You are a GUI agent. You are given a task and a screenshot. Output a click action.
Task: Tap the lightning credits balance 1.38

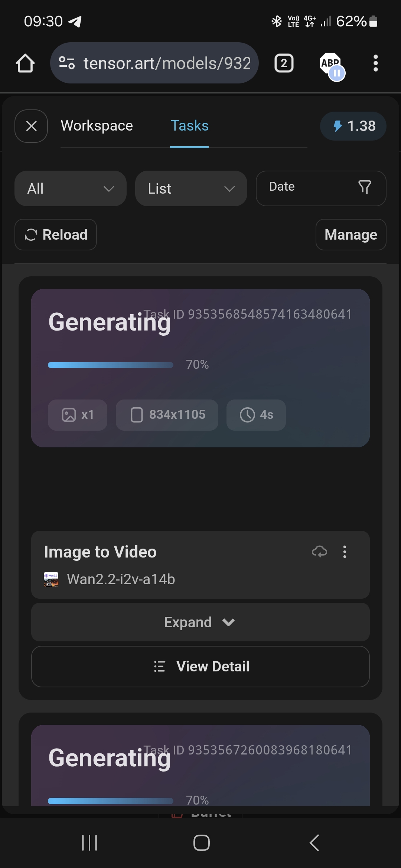coord(353,126)
